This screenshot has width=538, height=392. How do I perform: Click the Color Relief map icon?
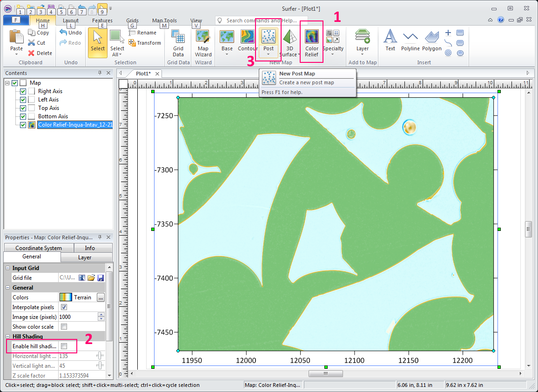[311, 37]
